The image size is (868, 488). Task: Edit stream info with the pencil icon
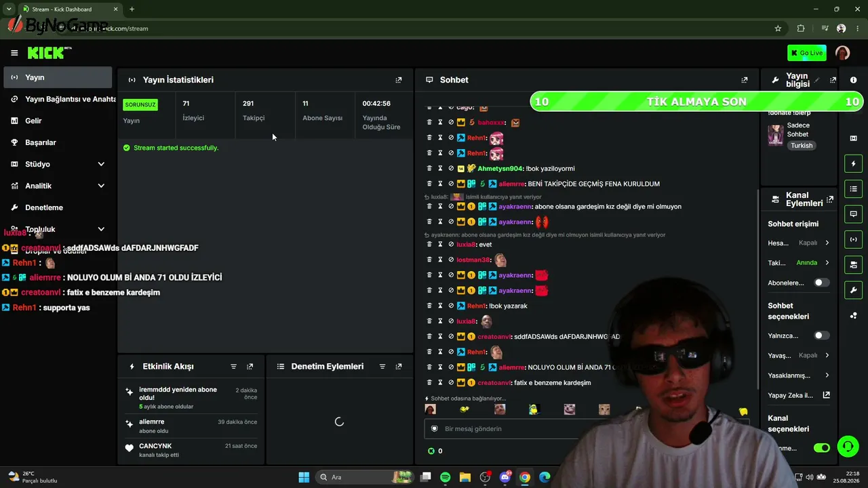tap(817, 80)
